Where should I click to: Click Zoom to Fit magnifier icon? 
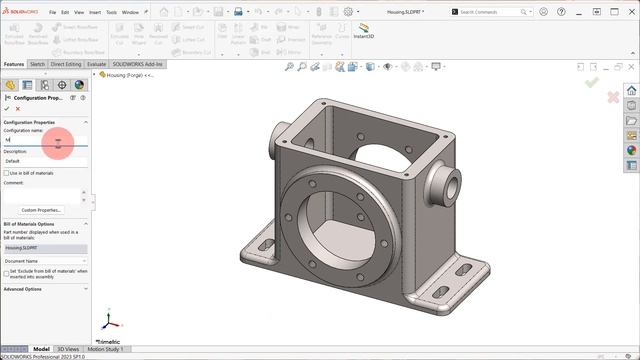(x=289, y=67)
